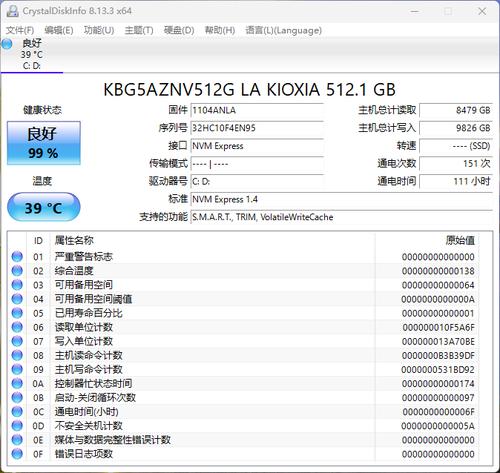Select the 良好 39 °C C: D: disk tab
The height and width of the screenshot is (473, 500).
tap(32, 54)
